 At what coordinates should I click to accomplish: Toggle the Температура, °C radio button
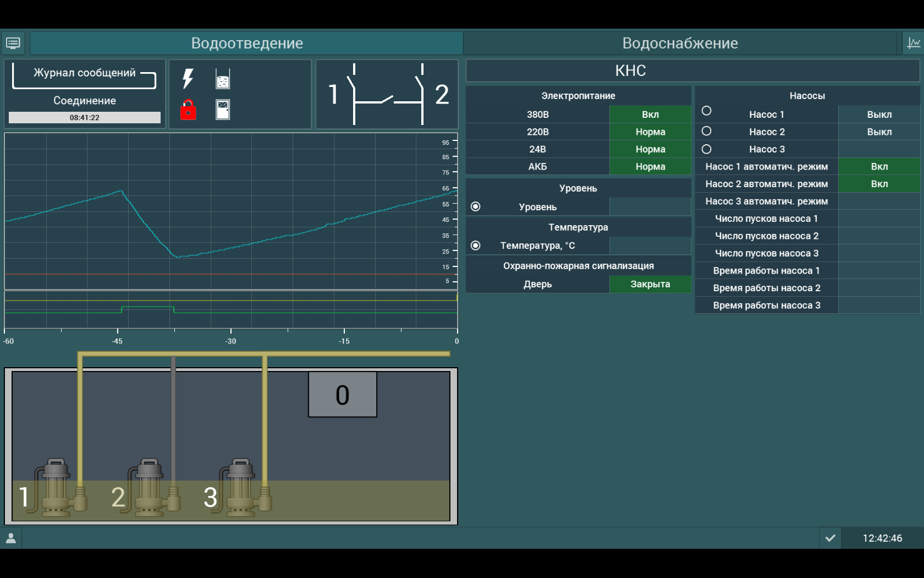[x=476, y=246]
